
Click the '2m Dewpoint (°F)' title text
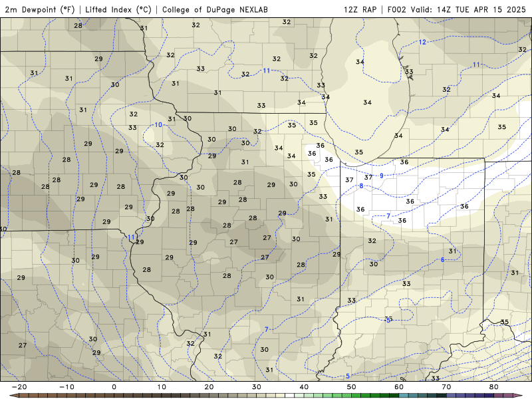(39, 9)
